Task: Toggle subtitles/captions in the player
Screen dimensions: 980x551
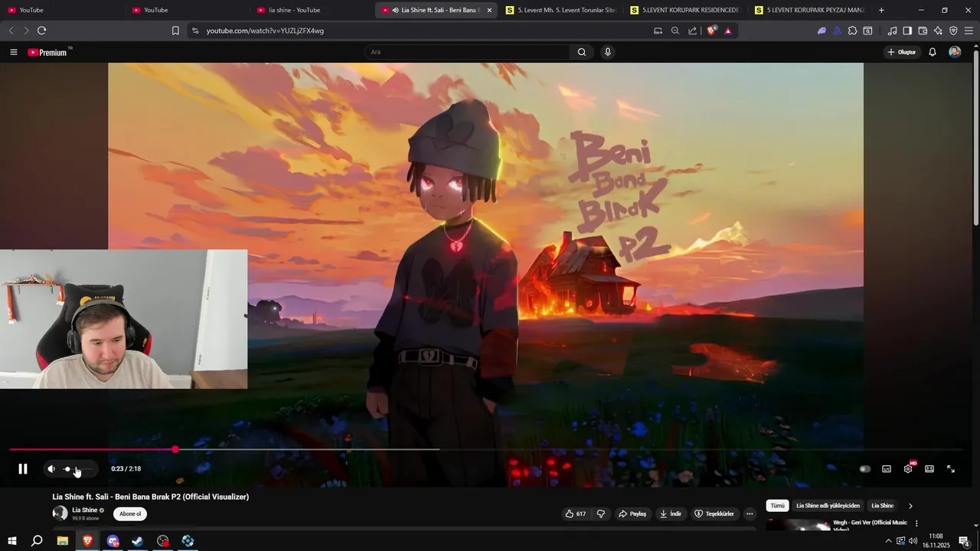Action: [x=887, y=469]
